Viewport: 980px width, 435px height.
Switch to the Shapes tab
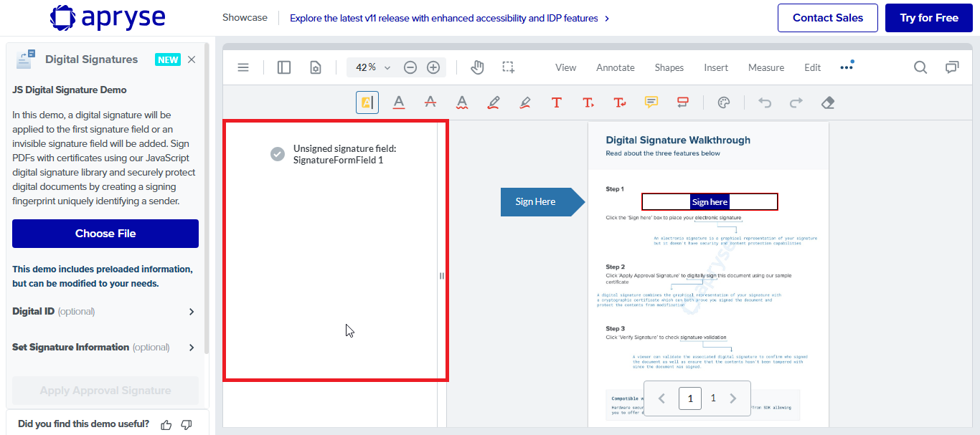click(669, 67)
